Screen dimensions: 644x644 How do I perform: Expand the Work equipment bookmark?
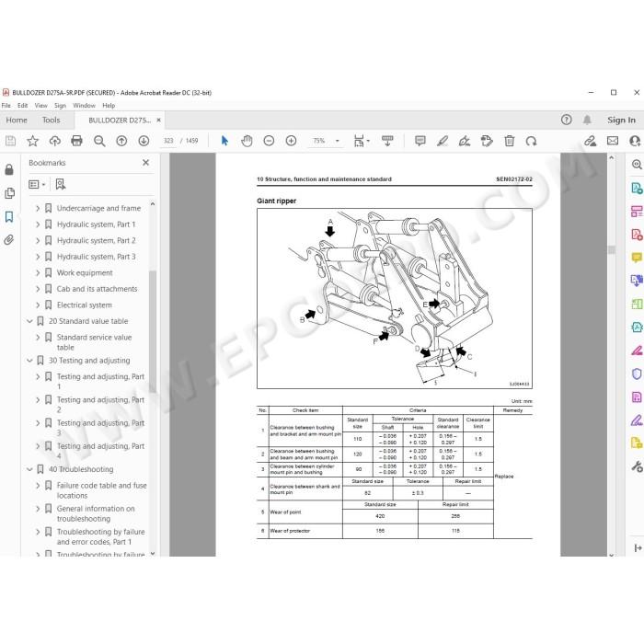[38, 273]
